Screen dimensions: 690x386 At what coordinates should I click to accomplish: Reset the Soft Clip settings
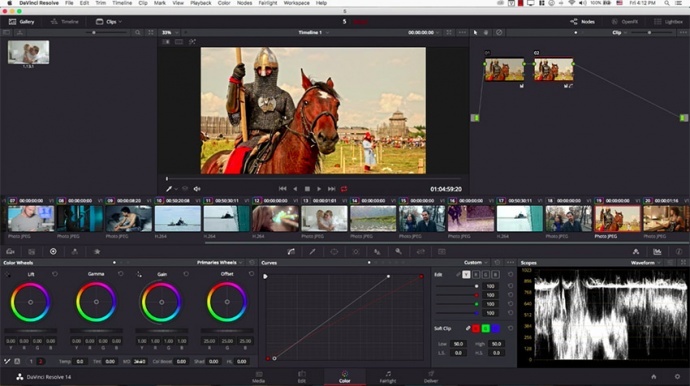tap(510, 328)
